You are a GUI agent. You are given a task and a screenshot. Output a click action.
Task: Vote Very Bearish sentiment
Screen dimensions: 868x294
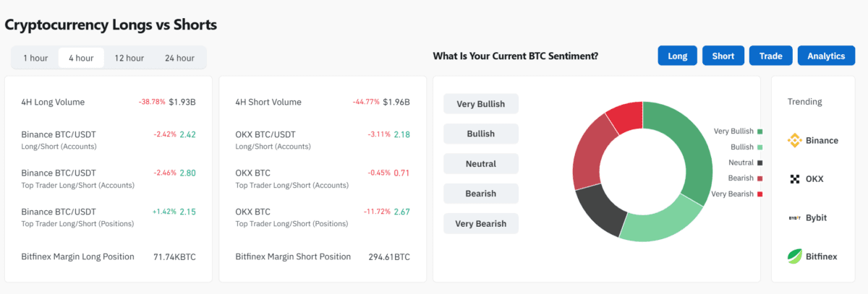481,223
